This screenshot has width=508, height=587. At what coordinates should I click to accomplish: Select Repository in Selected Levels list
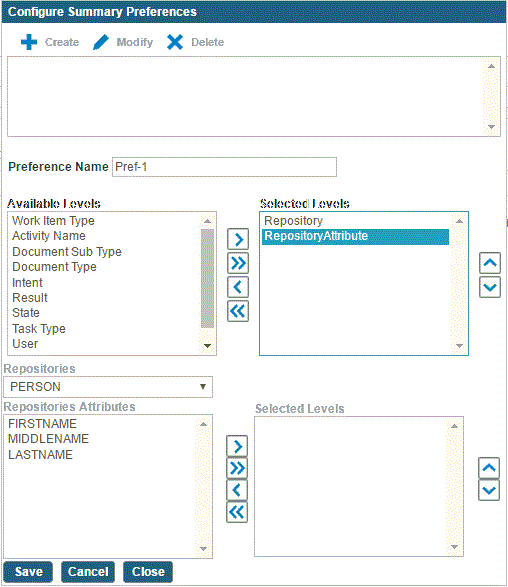point(293,220)
